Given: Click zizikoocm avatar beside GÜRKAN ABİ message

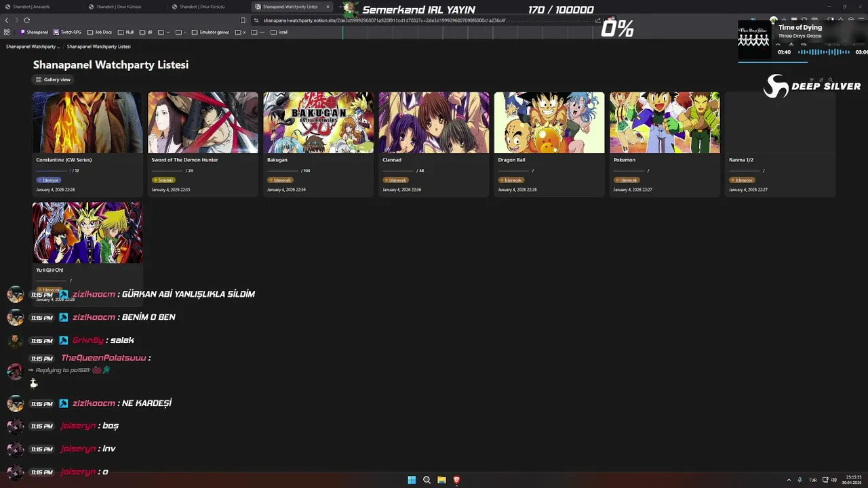Looking at the screenshot, I should click(x=16, y=294).
